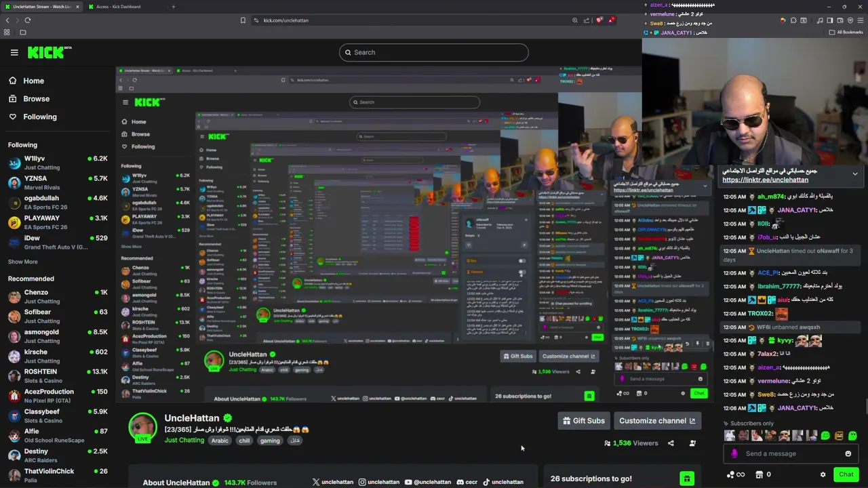Open YZNSA channel in Following list
The width and height of the screenshot is (868, 488).
(58, 182)
